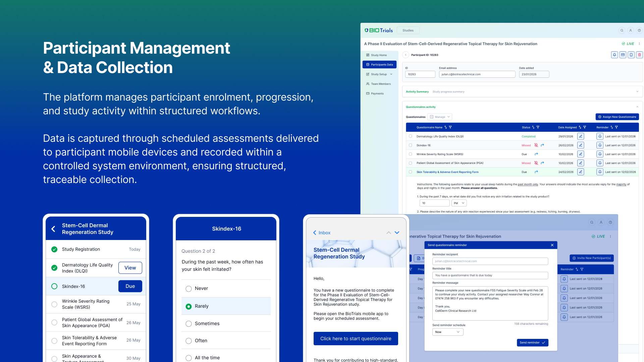Click the red delete participant trash icon
644x362 pixels.
tap(639, 55)
